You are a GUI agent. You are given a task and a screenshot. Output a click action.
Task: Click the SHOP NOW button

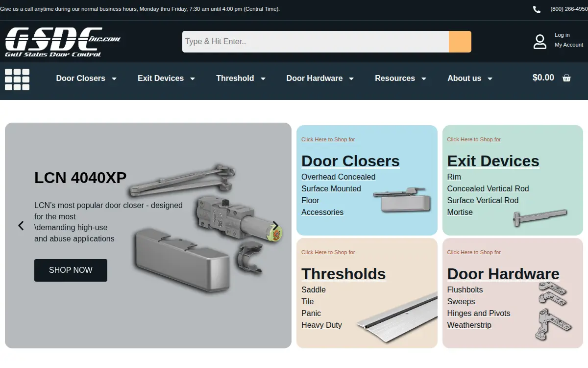71,270
